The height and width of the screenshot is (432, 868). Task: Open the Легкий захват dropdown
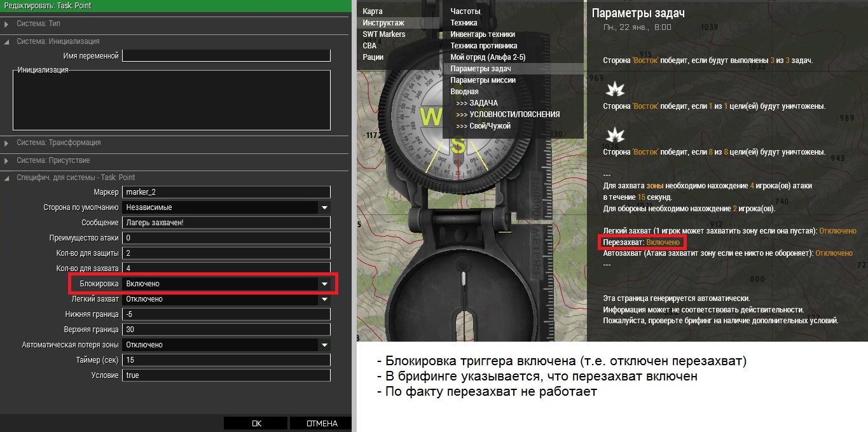point(324,299)
